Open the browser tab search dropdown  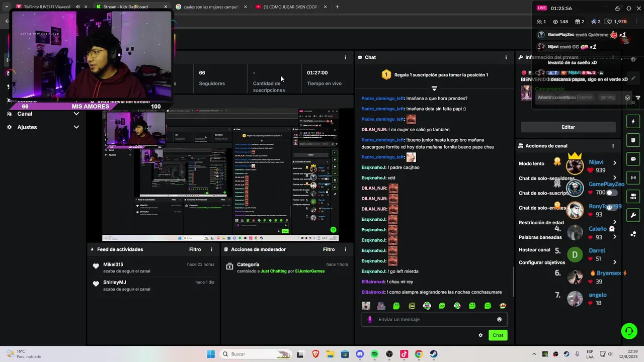[x=7, y=7]
